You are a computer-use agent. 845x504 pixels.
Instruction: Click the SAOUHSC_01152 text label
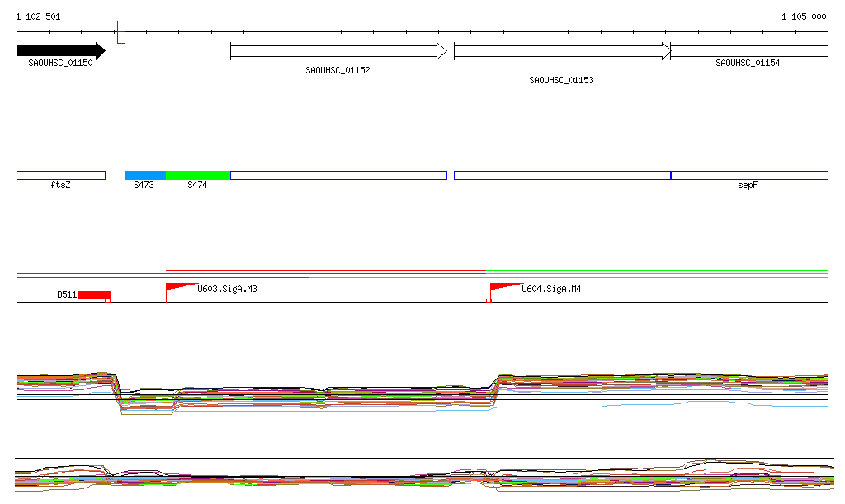(x=338, y=71)
